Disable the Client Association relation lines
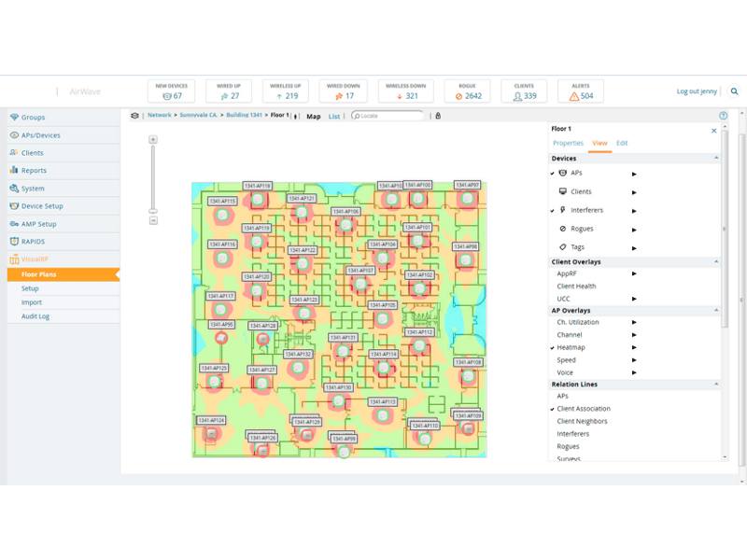 click(584, 409)
